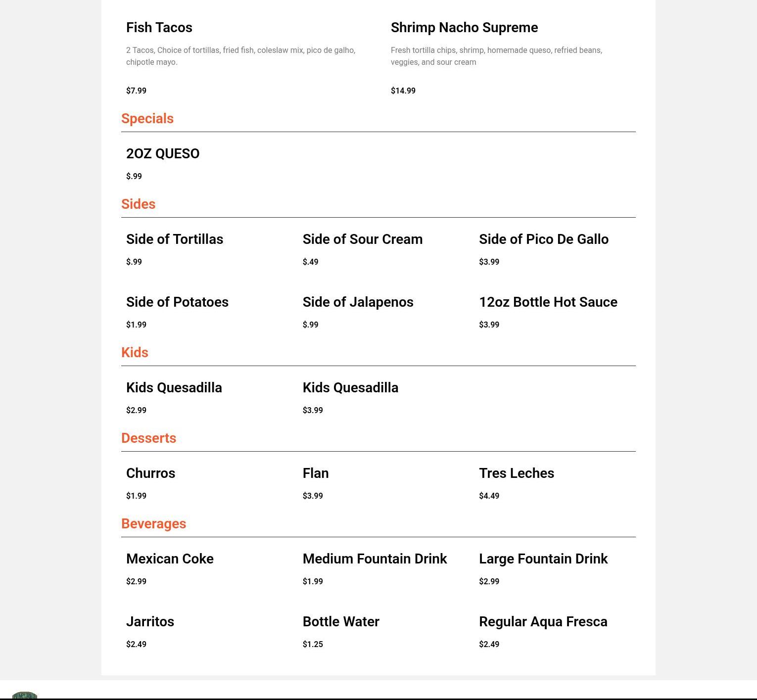
Task: Click the Desserts section heading
Action: point(148,438)
